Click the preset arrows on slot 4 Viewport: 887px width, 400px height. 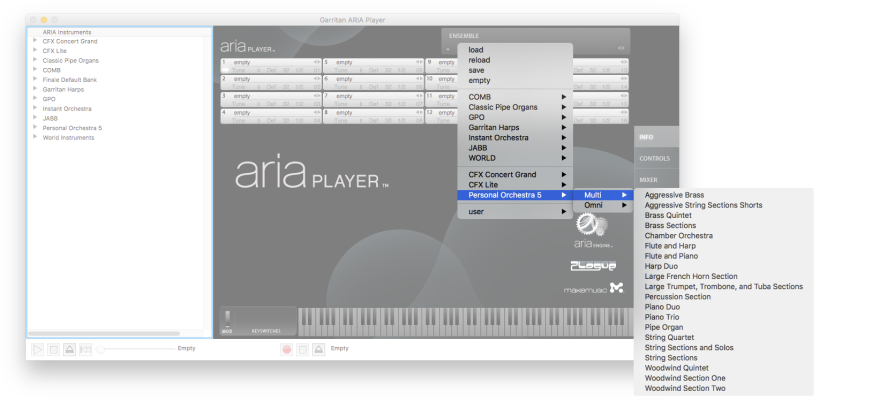(x=317, y=113)
